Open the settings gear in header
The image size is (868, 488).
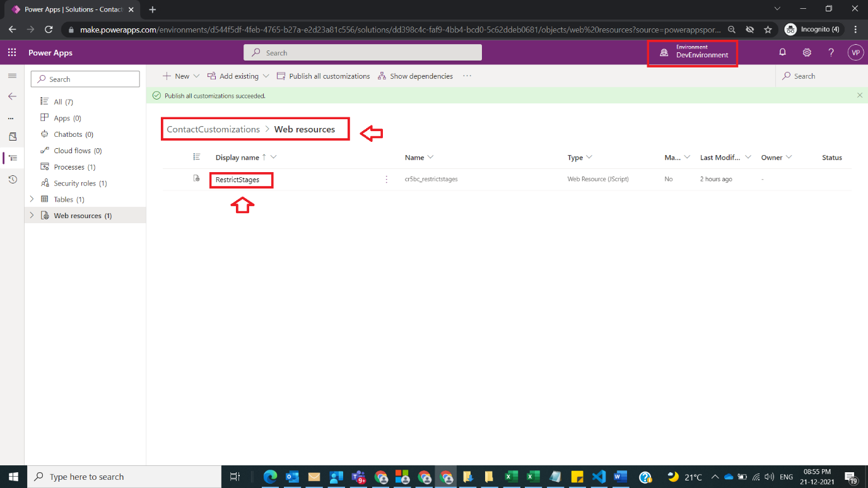807,53
